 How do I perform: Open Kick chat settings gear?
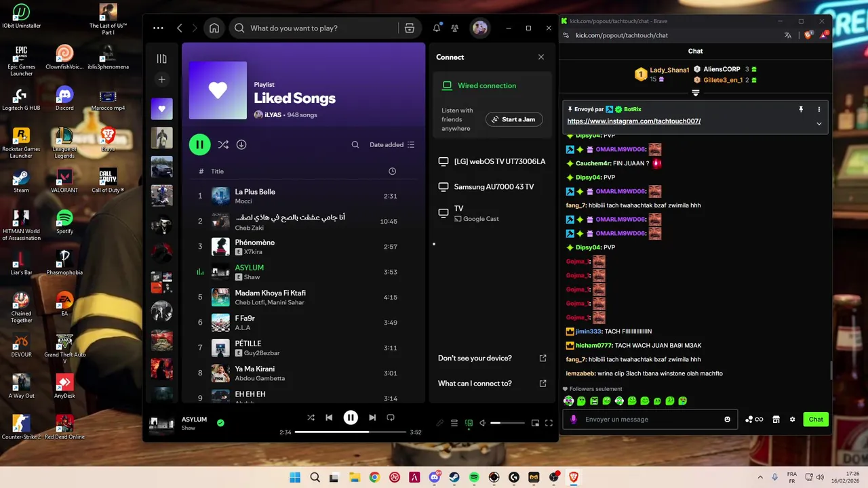click(792, 420)
